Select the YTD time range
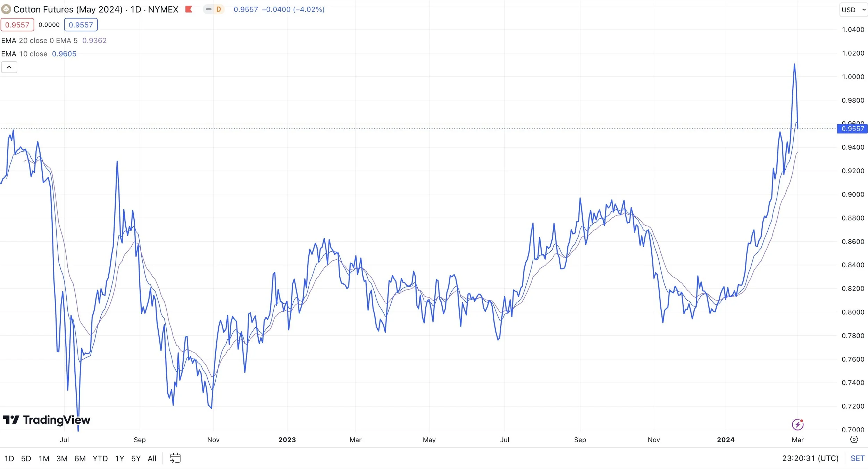The height and width of the screenshot is (469, 868). 100,459
